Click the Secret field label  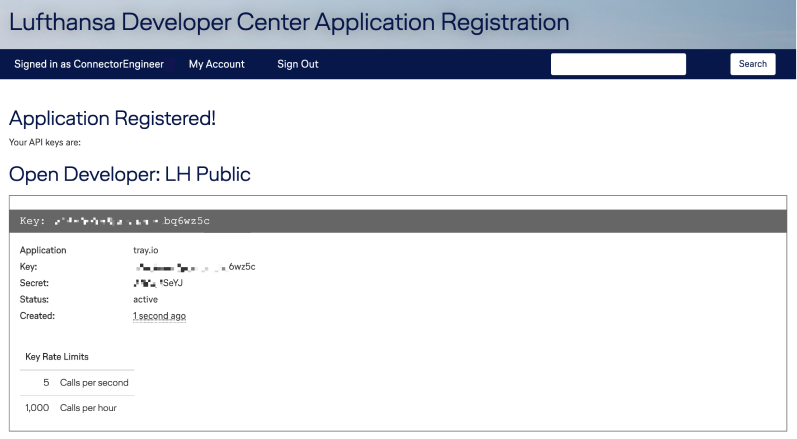tap(34, 283)
